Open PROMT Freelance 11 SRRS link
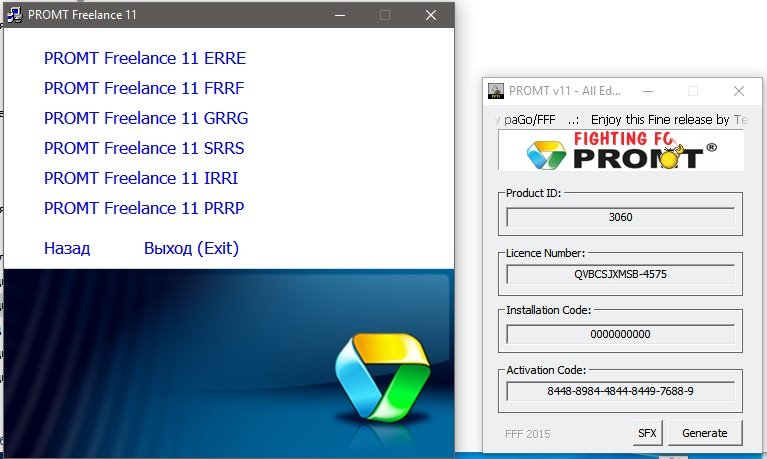767x459 pixels. point(144,148)
